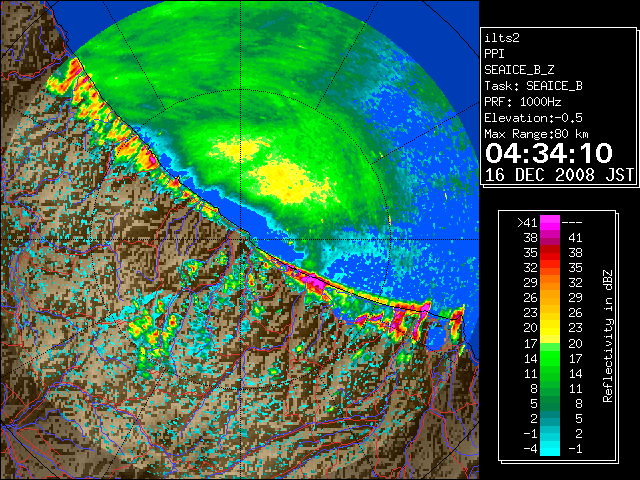
Task: Click the green legend swatch at 11
Action: coord(550,373)
